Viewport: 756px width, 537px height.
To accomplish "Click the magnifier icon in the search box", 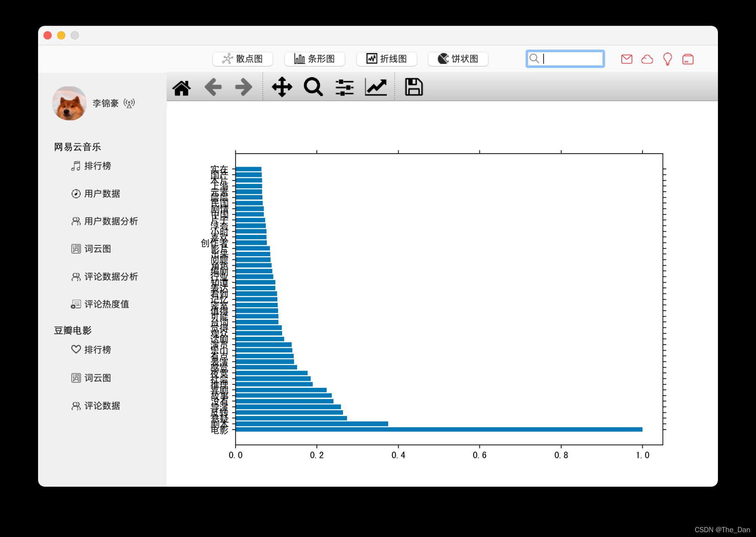I will (x=534, y=59).
